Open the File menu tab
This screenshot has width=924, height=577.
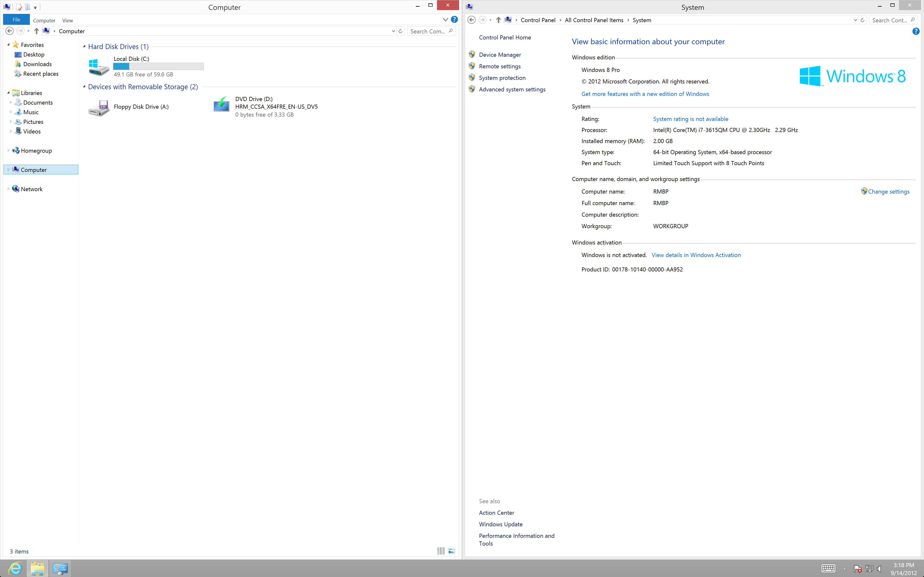tap(16, 20)
